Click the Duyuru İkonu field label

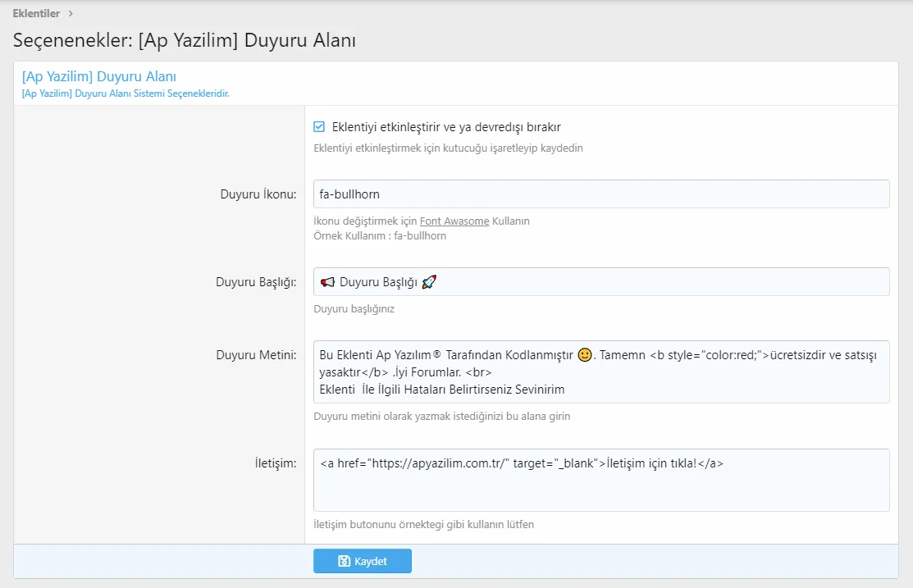click(x=258, y=194)
